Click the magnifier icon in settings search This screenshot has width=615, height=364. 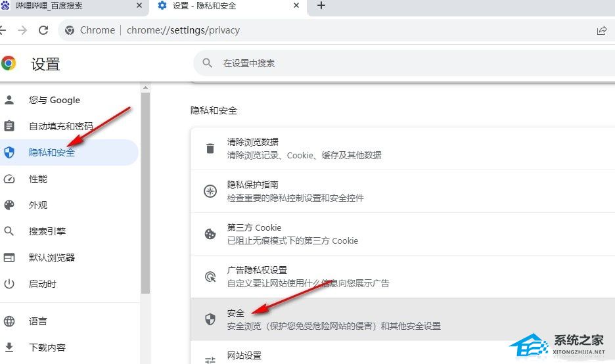tap(207, 63)
